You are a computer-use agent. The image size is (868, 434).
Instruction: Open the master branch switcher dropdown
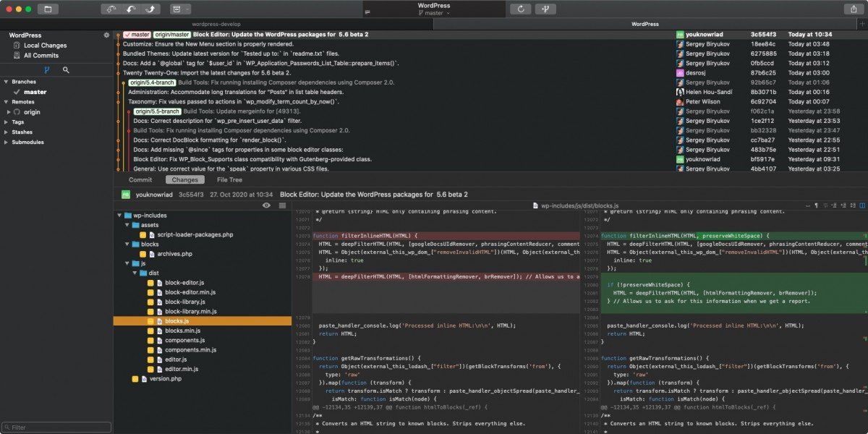(434, 13)
